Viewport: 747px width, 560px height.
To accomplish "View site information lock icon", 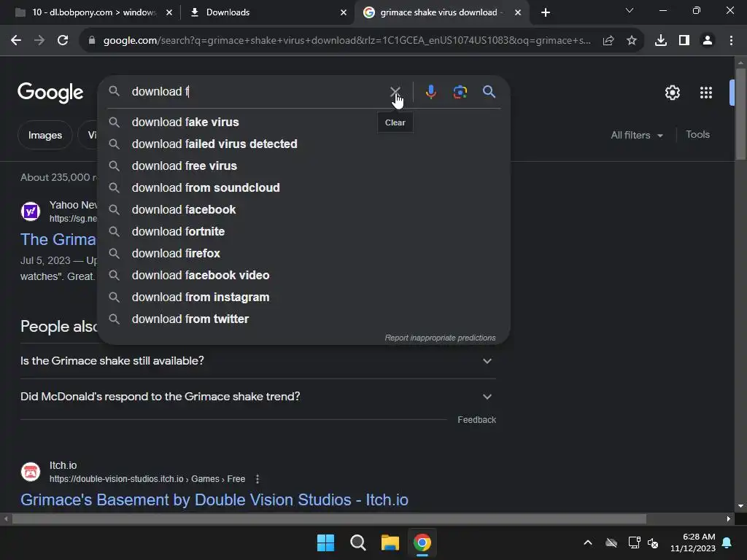I will coord(92,41).
